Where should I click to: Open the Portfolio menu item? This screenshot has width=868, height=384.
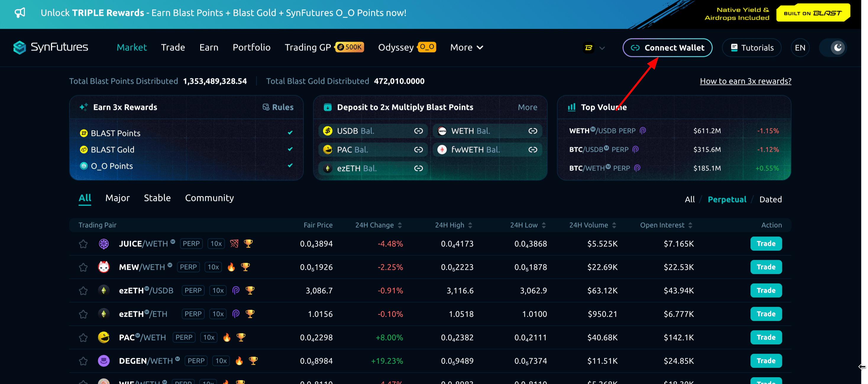click(251, 48)
